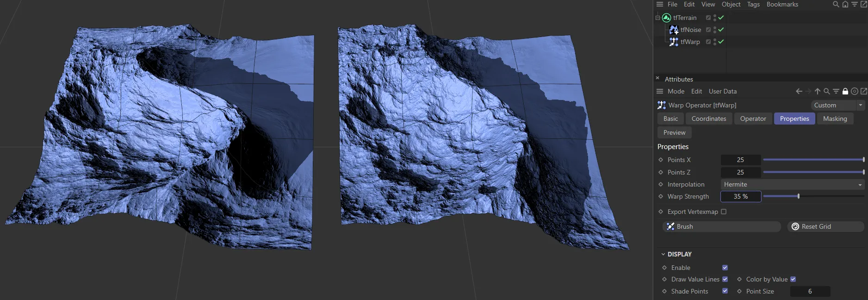Viewport: 868px width, 300px height.
Task: Toggle the Export Vertexmap checkbox
Action: click(724, 212)
